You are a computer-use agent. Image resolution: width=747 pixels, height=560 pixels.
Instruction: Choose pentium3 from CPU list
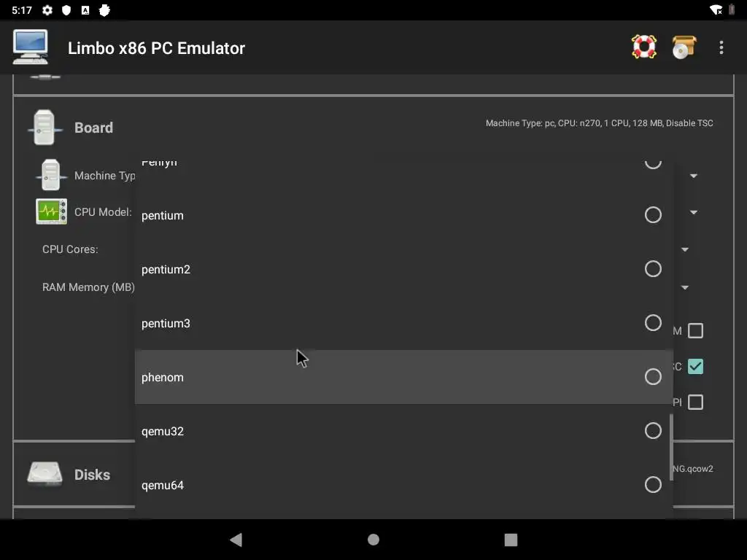click(x=403, y=323)
